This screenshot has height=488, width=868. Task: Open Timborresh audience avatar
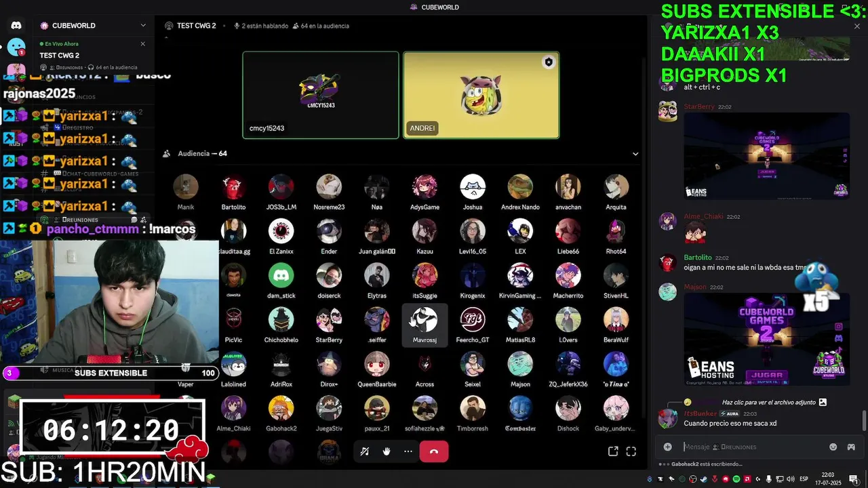(473, 409)
